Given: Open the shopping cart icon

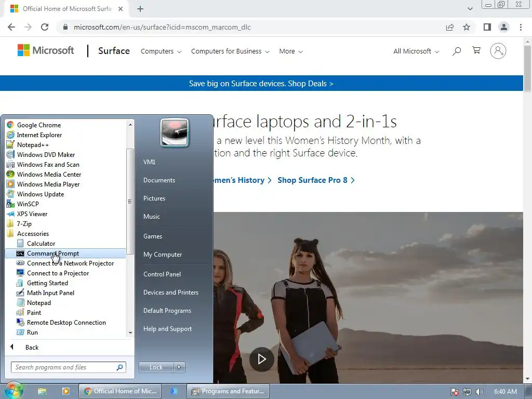Looking at the screenshot, I should (476, 50).
